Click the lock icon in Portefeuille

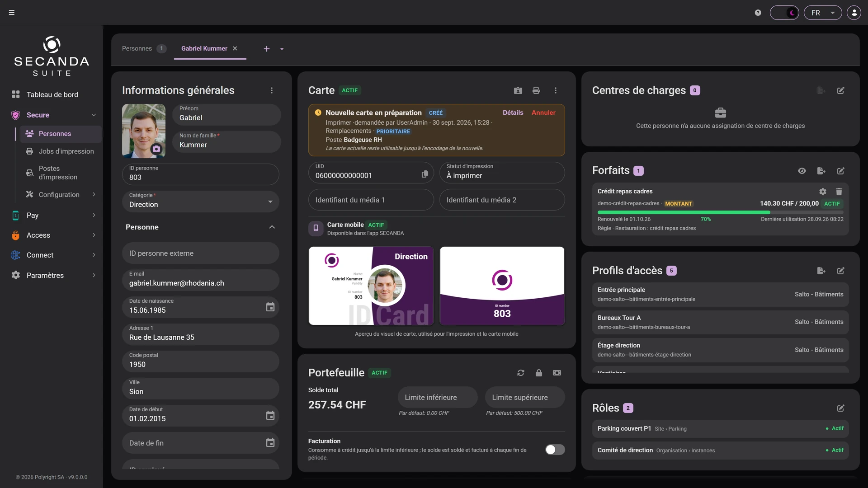coord(539,373)
